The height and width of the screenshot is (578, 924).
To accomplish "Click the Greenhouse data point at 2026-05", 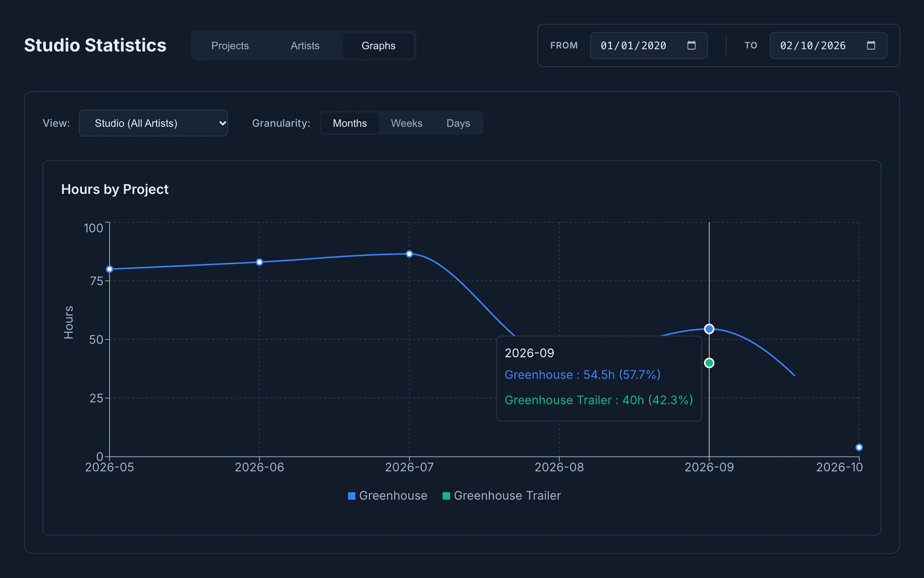I will pyautogui.click(x=110, y=269).
